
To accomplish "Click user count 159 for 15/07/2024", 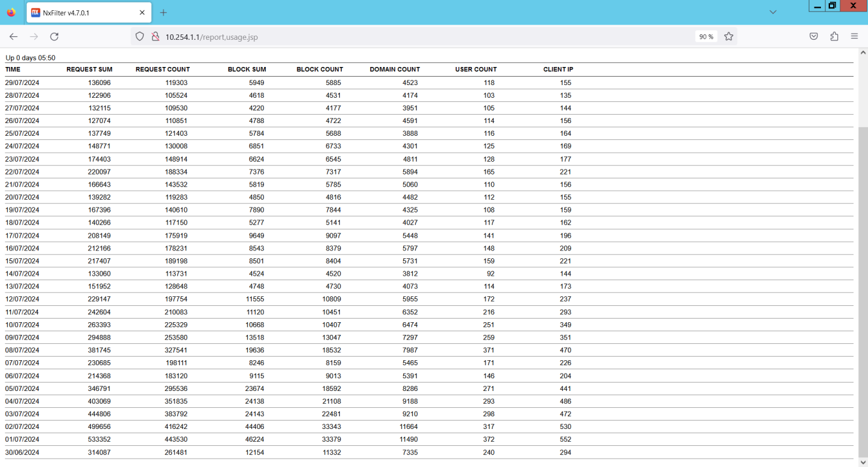I will coord(489,261).
